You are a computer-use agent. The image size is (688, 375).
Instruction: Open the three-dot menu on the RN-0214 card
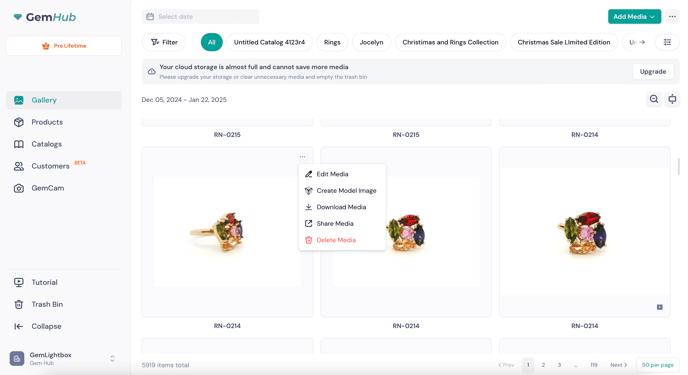point(302,157)
